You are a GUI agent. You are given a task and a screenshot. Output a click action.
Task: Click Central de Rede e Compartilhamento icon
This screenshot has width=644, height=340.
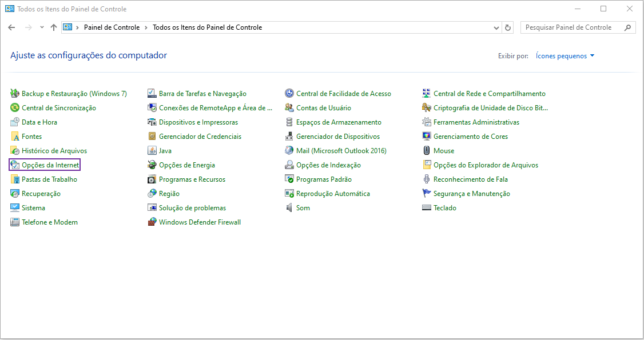coord(426,94)
